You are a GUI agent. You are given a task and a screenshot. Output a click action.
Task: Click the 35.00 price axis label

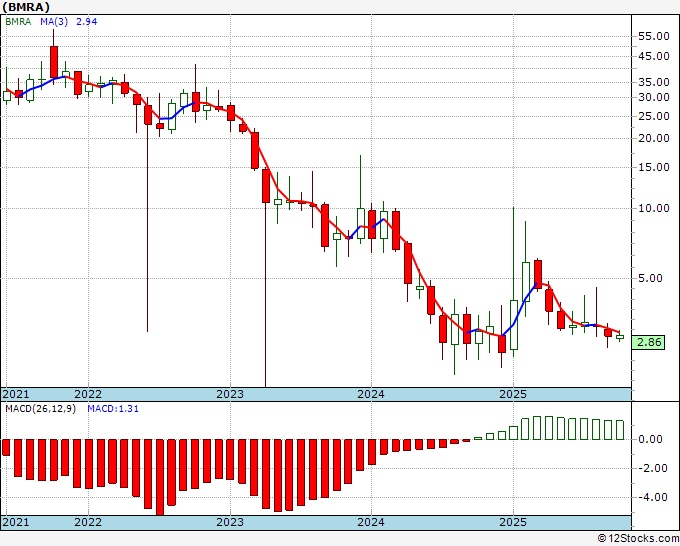point(654,82)
